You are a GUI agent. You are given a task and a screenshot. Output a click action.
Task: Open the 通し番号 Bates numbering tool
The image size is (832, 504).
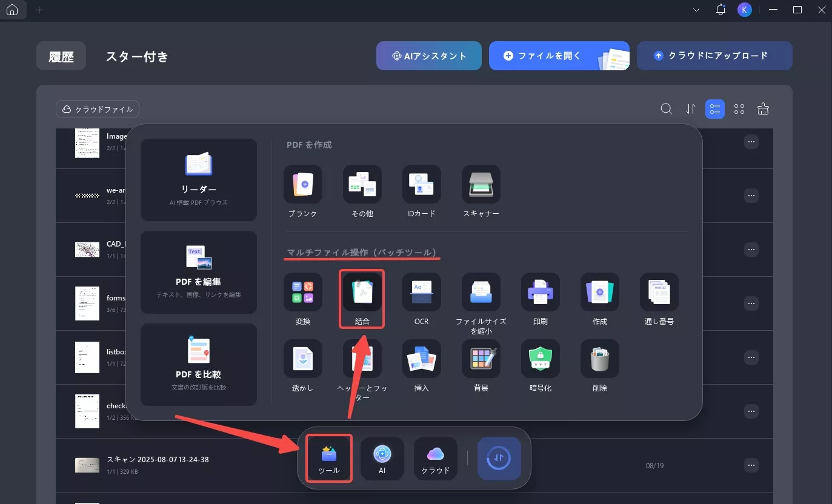(x=659, y=292)
